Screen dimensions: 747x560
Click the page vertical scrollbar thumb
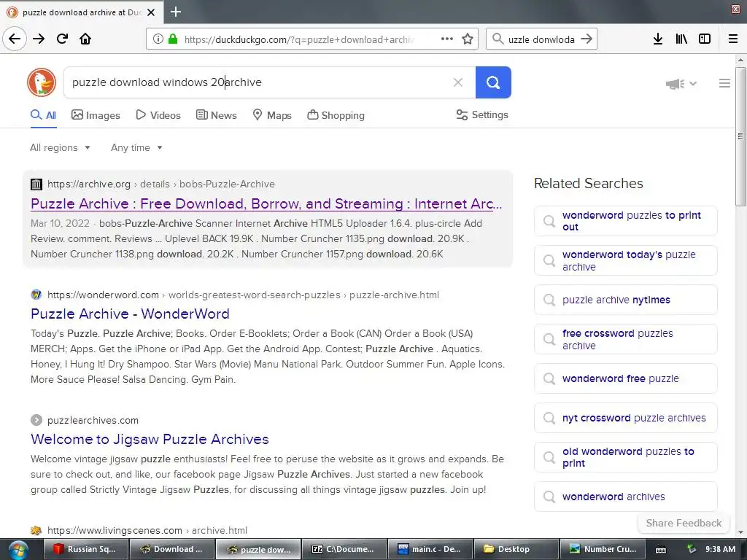click(x=740, y=136)
